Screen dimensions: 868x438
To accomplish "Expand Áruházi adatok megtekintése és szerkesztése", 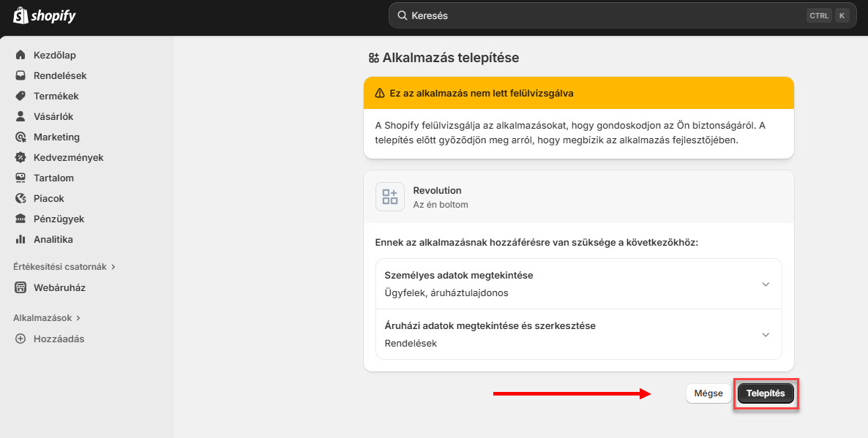I will coord(766,334).
